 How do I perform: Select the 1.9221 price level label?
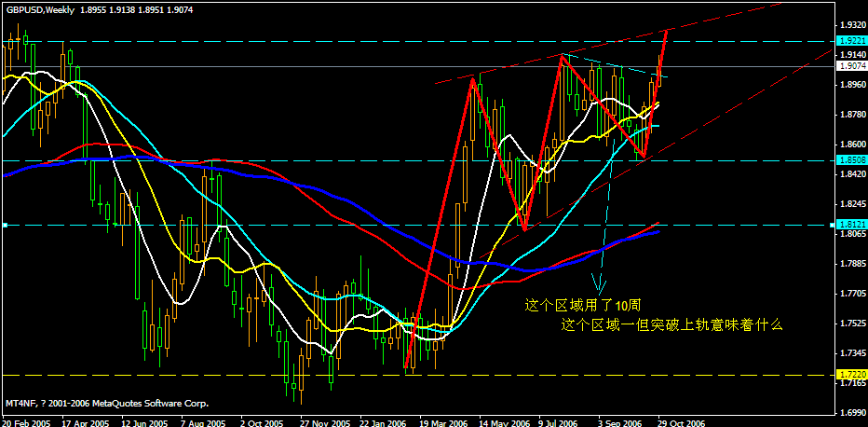(x=851, y=41)
